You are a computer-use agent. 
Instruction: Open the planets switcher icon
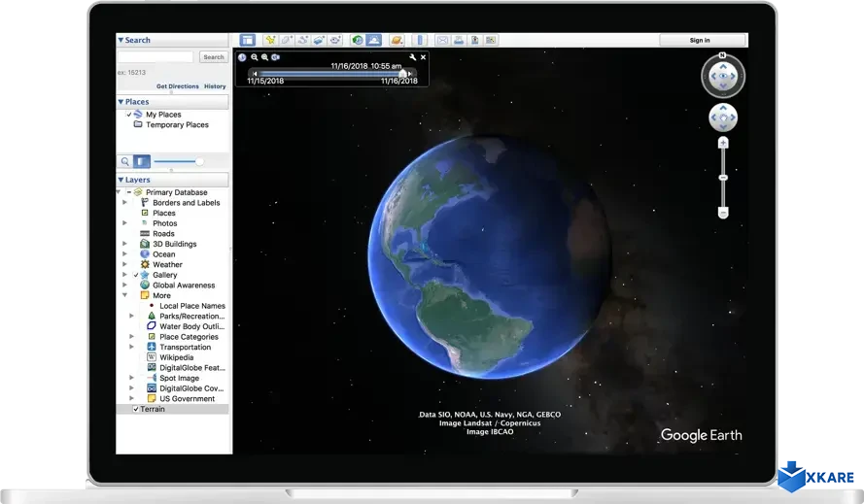[x=397, y=40]
